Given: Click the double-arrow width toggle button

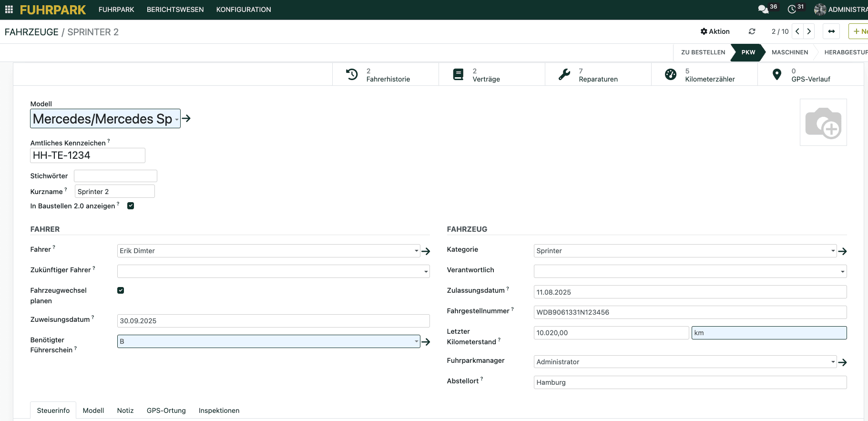Looking at the screenshot, I should click(x=831, y=31).
